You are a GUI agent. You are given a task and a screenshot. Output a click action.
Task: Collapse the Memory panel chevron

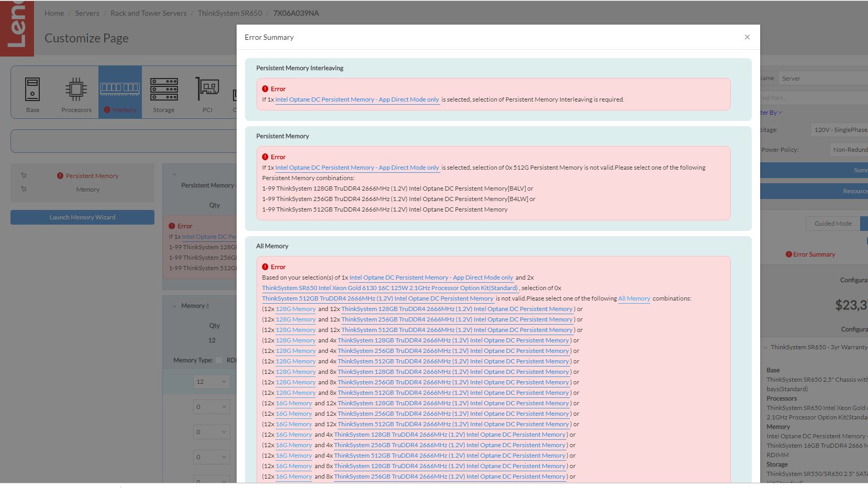(174, 306)
